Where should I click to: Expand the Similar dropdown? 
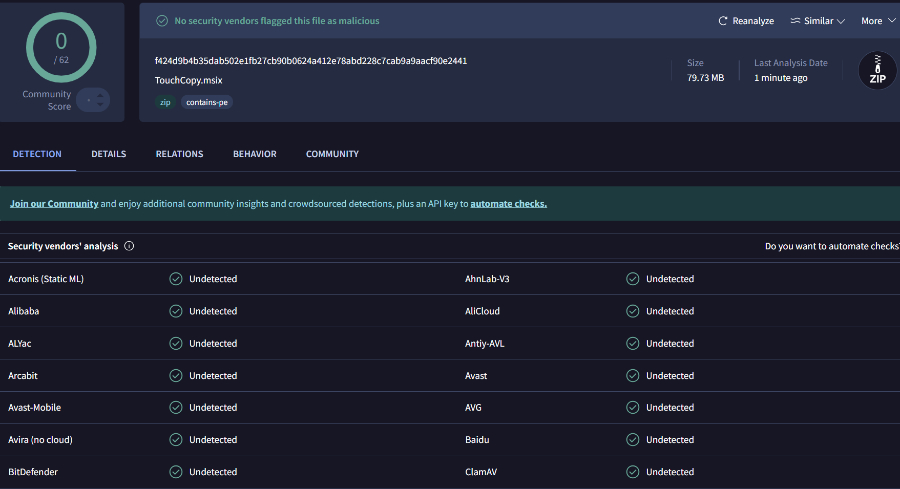(x=817, y=21)
